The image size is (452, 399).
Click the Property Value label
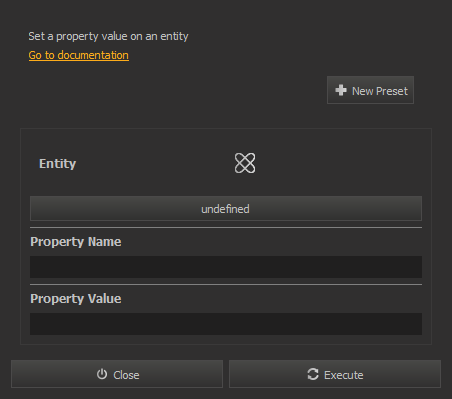(x=76, y=299)
